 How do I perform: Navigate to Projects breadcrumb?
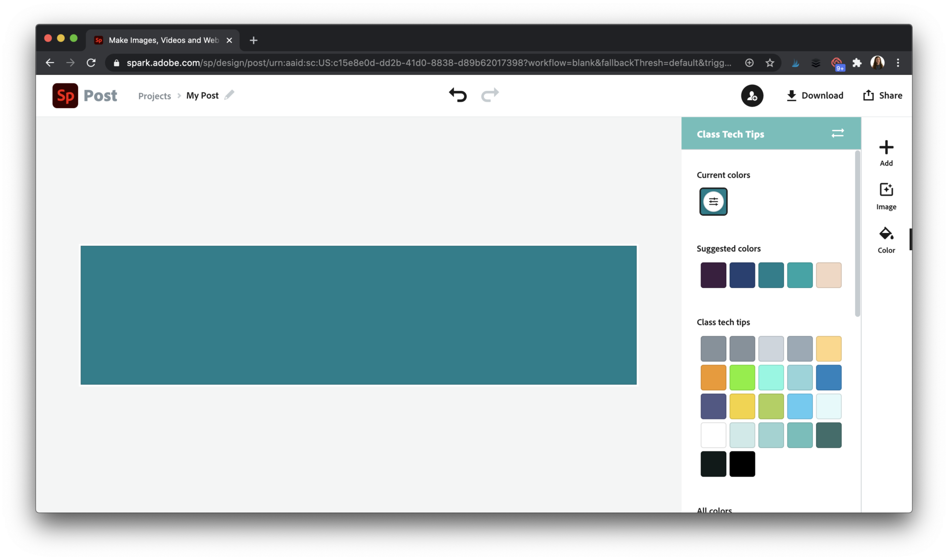pos(154,96)
